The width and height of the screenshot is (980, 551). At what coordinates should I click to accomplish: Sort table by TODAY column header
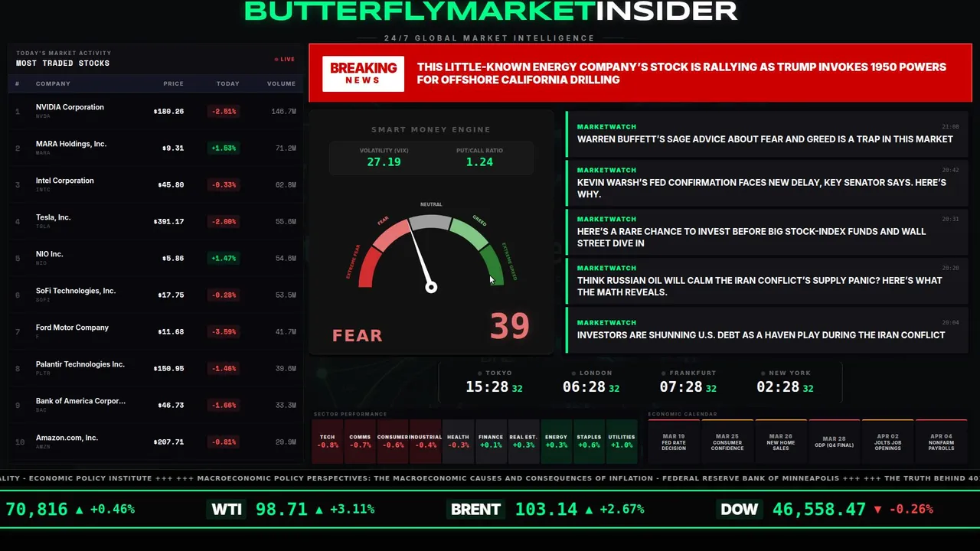[227, 83]
